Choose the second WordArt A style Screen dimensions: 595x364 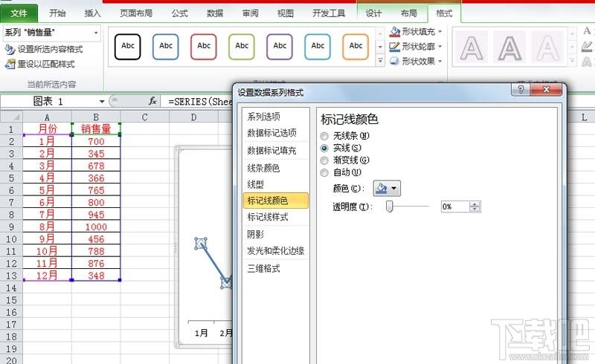click(x=509, y=48)
